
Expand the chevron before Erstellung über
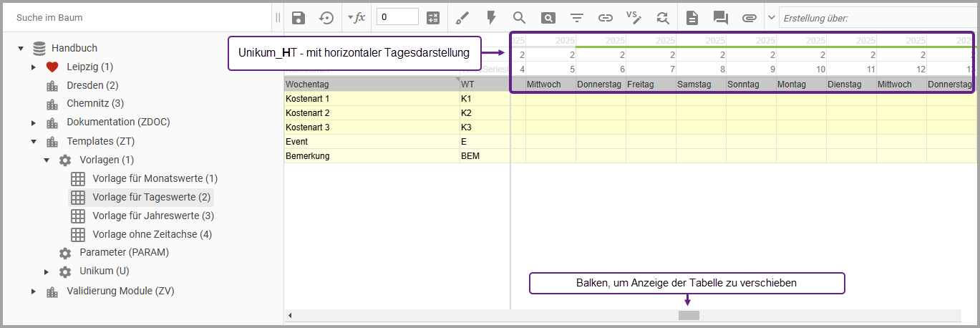pyautogui.click(x=771, y=18)
